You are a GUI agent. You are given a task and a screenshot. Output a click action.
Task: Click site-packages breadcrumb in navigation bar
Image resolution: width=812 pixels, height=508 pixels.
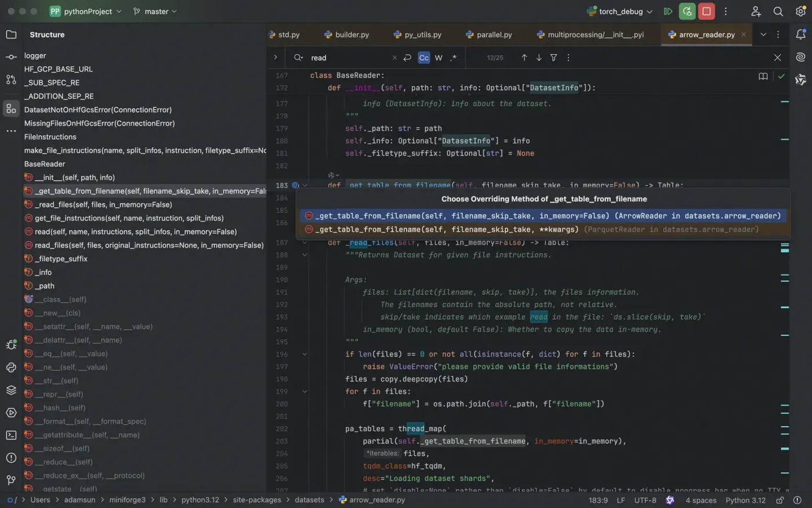[256, 500]
